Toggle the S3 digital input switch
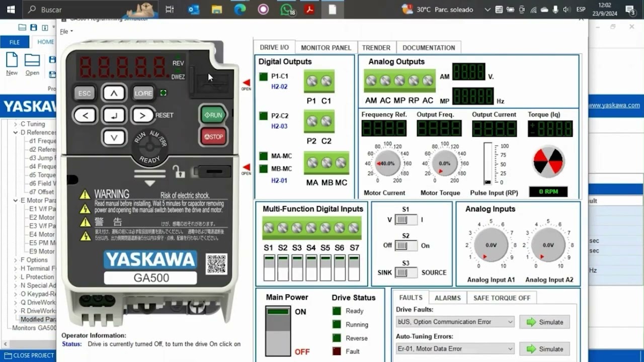The height and width of the screenshot is (362, 644). [297, 268]
